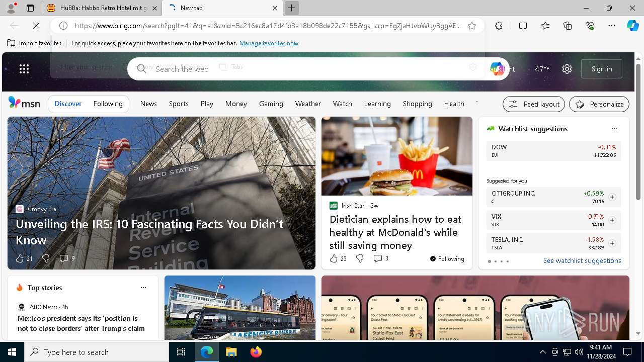Screen dimensions: 644x362
Task: Click the taskbar search box
Action: coord(97,352)
